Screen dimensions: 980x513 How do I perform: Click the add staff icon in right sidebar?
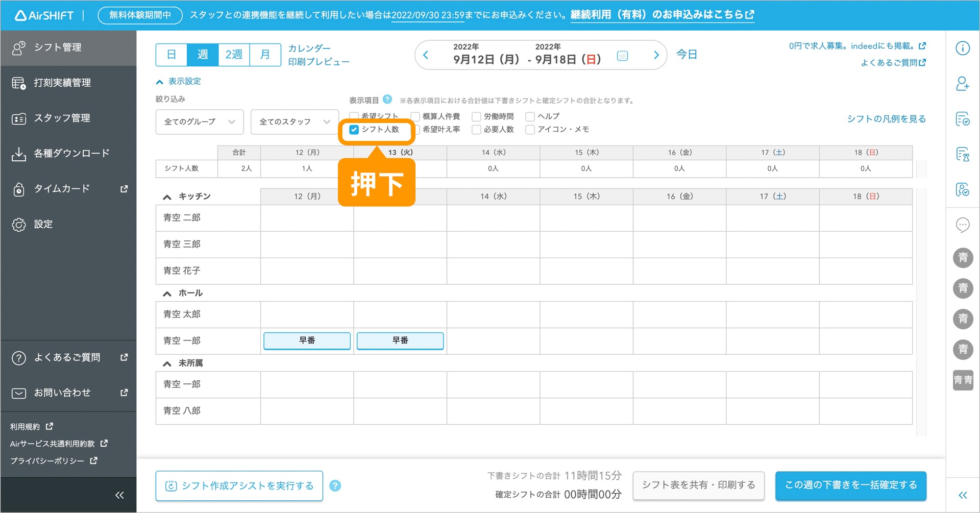coord(962,84)
